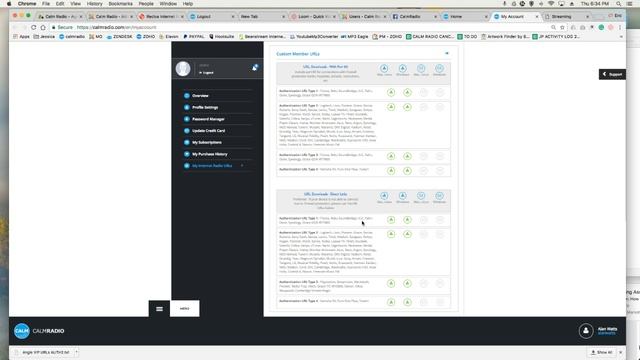
Task: Click first green icon in Port 80 Type 2 row
Action: point(391,107)
